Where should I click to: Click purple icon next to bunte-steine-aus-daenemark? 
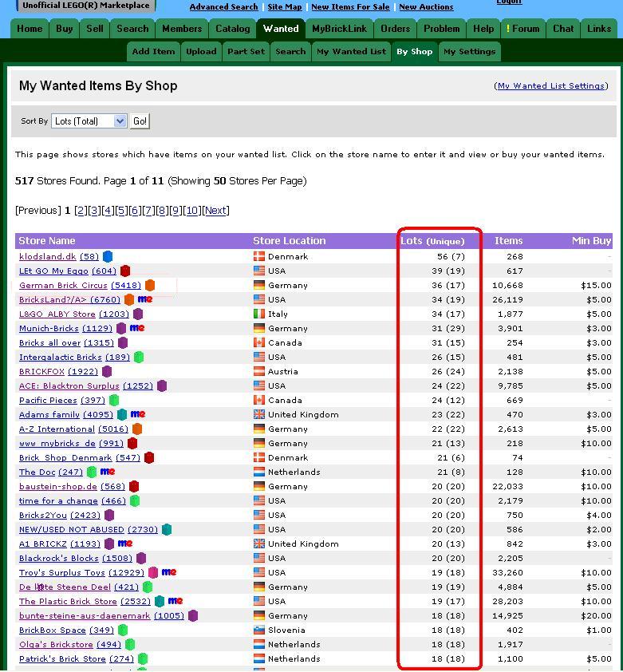click(x=193, y=616)
